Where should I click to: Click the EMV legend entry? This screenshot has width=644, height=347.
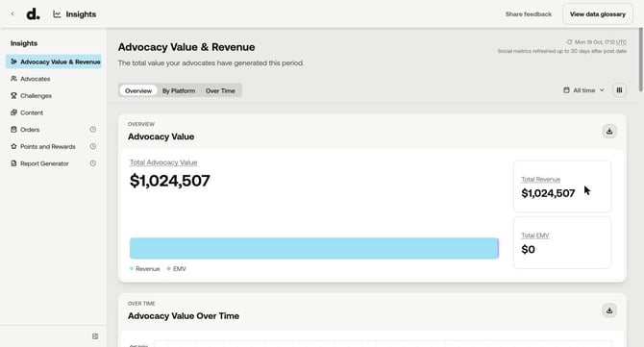tap(176, 268)
